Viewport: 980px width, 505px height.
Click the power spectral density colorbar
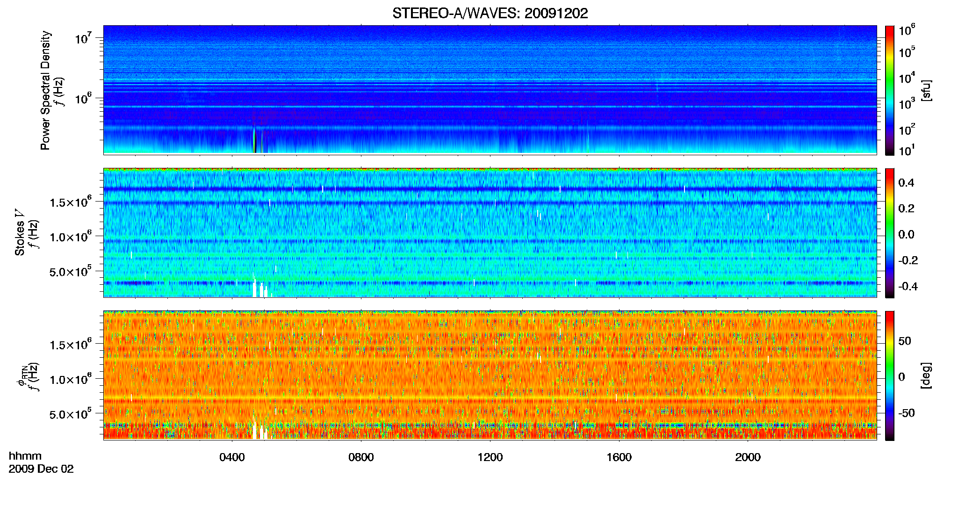click(x=890, y=90)
